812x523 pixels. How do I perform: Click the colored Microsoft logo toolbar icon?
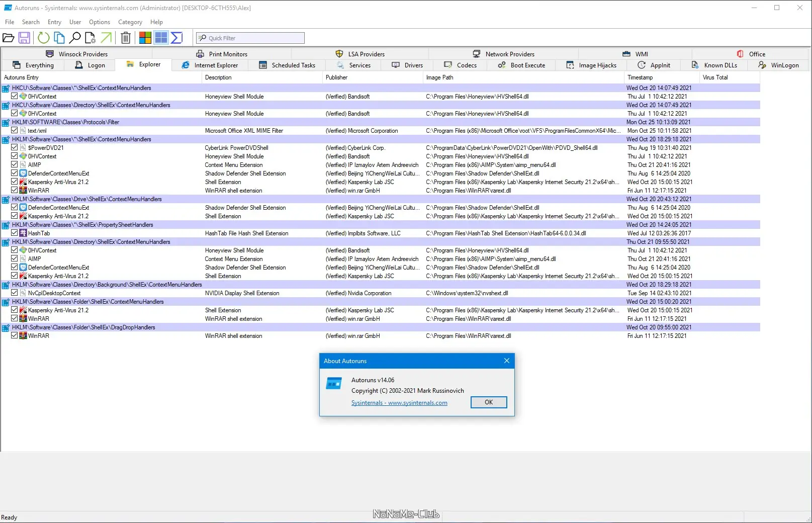pos(145,38)
